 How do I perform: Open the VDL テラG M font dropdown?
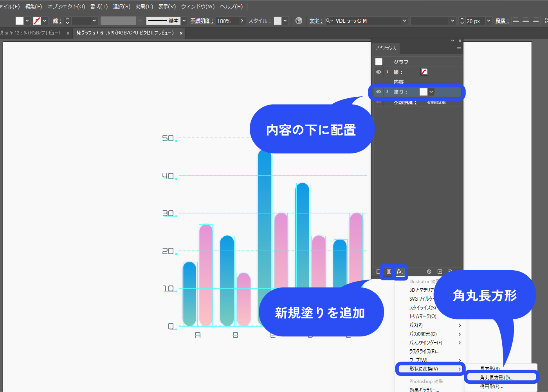pos(404,21)
